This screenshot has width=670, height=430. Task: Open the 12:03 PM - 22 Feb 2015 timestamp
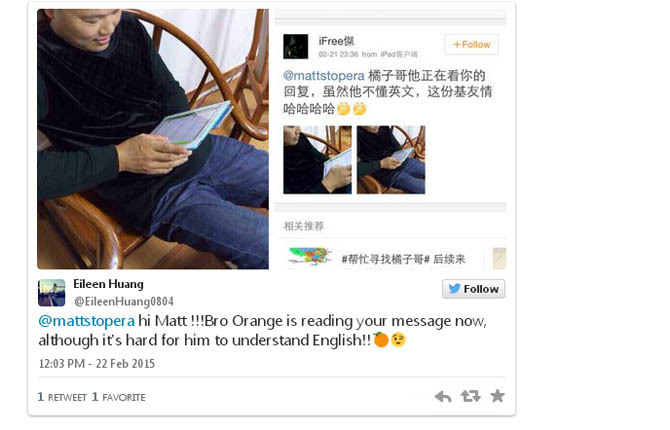click(97, 364)
